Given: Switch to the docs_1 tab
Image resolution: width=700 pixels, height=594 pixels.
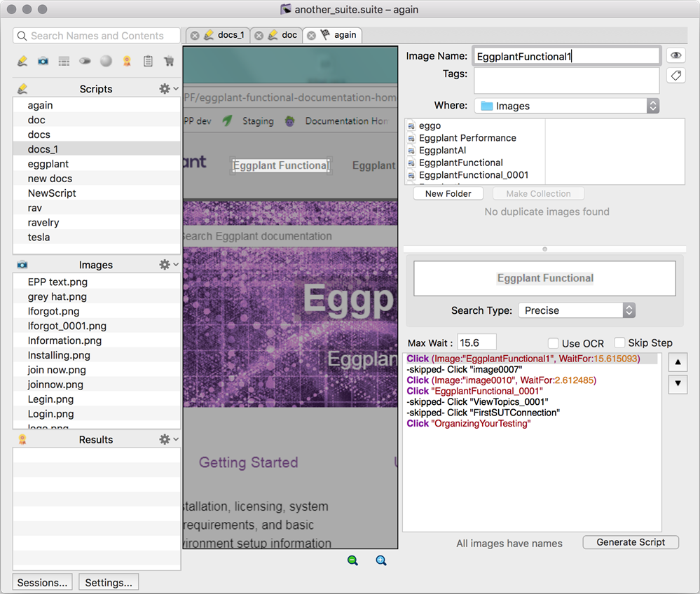Looking at the screenshot, I should tap(231, 35).
